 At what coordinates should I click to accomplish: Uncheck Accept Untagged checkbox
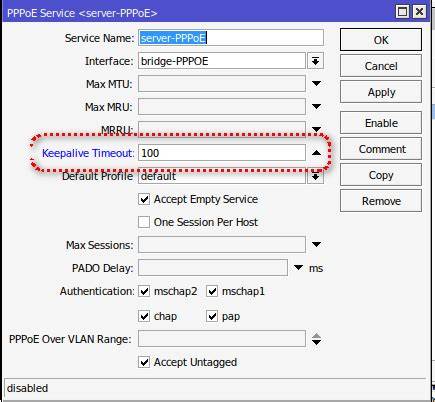click(x=144, y=362)
